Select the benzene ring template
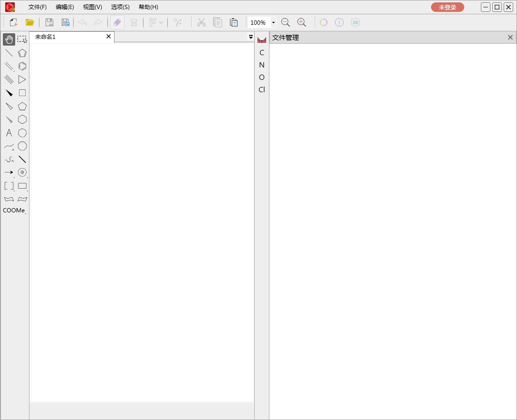Viewport: 517px width, 420px height. pos(22,66)
